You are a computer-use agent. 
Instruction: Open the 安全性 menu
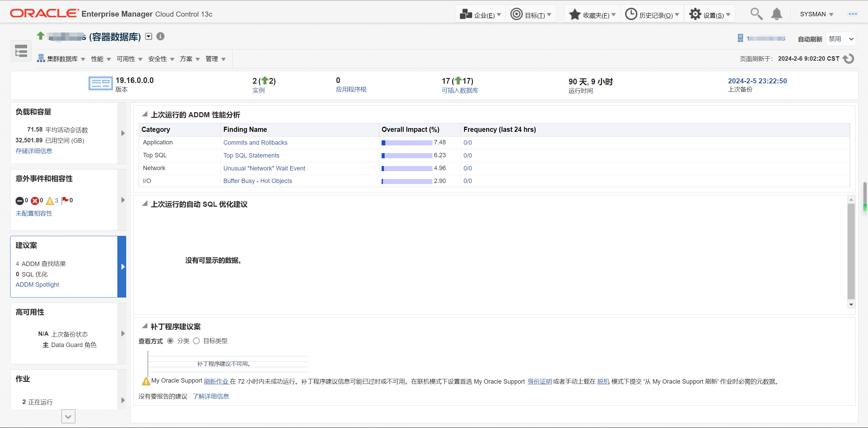point(161,59)
